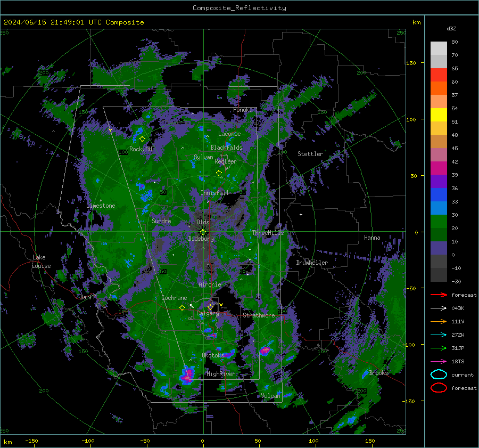Click the Airdrie city label
This screenshot has width=479, height=448.
click(210, 284)
